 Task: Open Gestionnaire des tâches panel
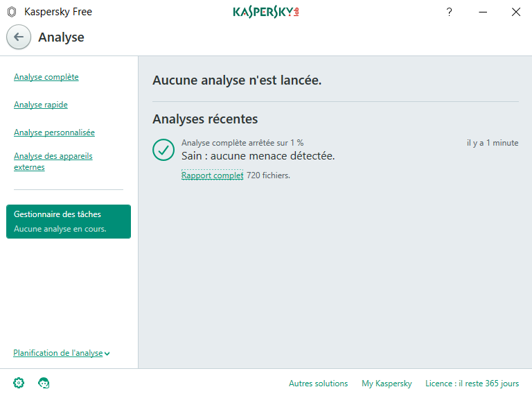[x=68, y=221]
